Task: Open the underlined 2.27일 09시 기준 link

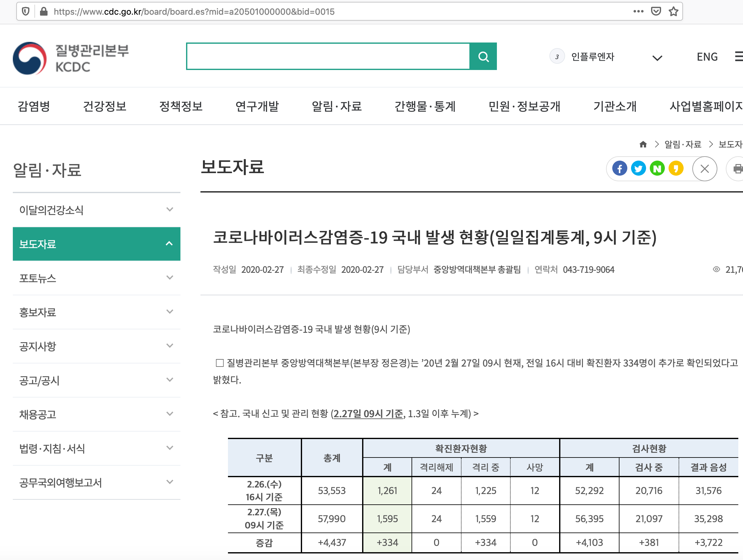Action: [x=367, y=414]
